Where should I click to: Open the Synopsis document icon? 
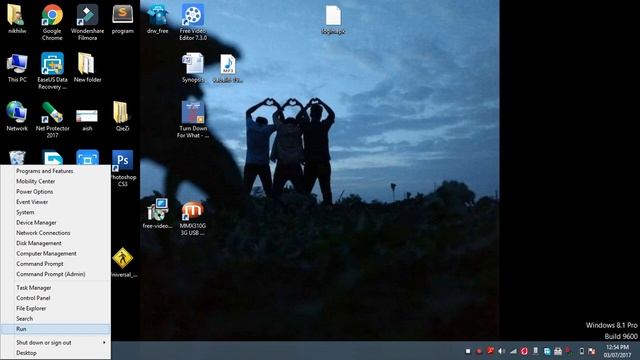pos(193,68)
